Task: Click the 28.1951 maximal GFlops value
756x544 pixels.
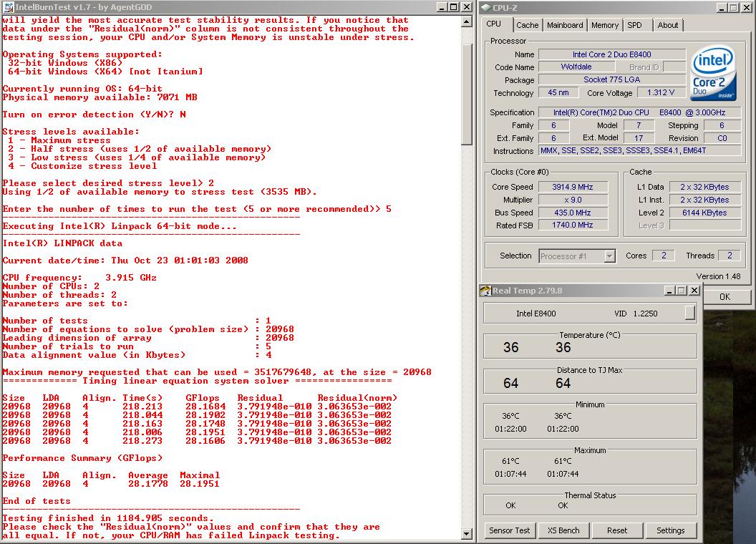Action: [x=200, y=484]
